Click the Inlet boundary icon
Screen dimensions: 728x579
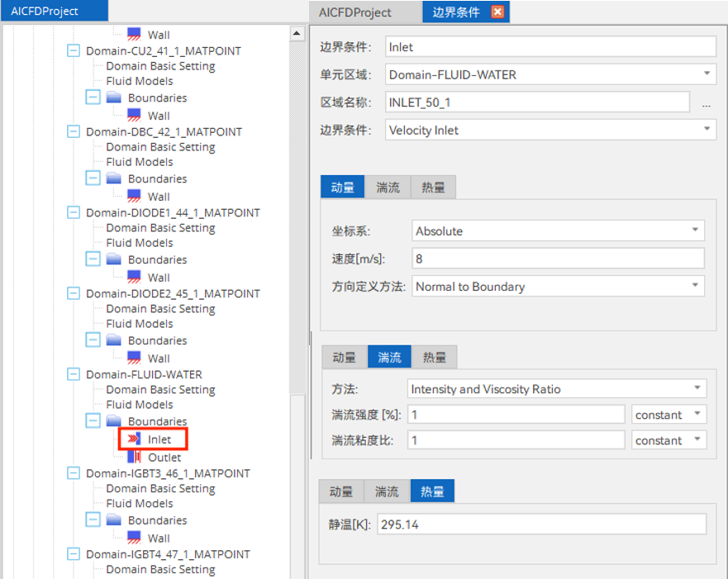pyautogui.click(x=134, y=439)
